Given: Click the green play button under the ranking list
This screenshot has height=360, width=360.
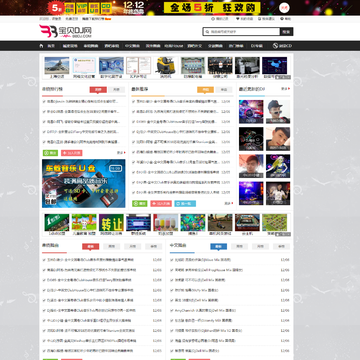Looking at the screenshot, I should pos(50,153).
